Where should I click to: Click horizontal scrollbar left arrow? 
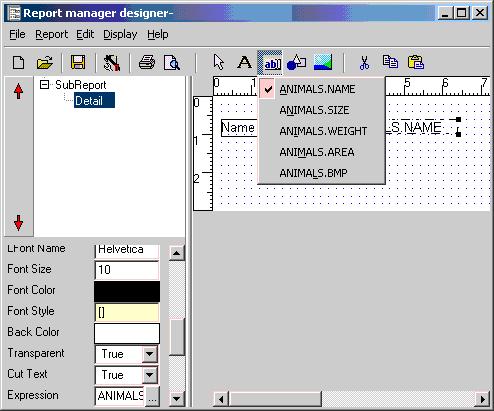click(221, 399)
